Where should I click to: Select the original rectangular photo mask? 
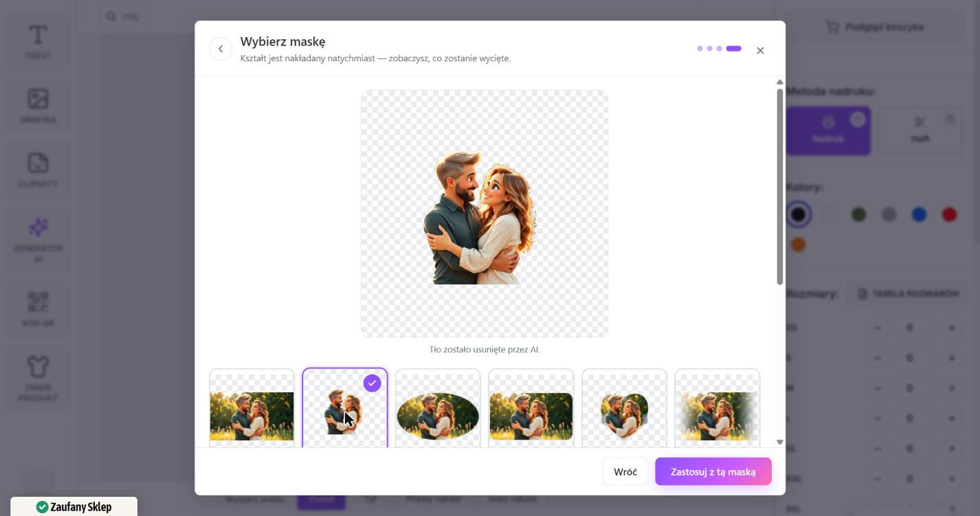tap(252, 409)
